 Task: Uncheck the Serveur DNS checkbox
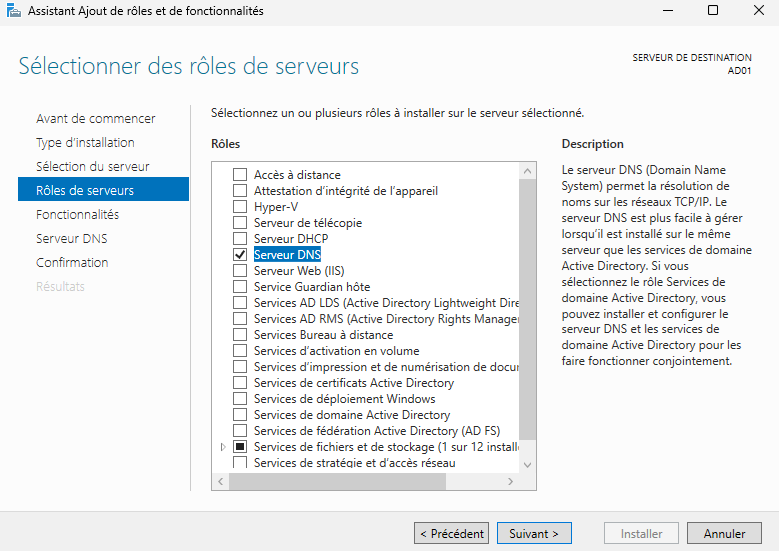[240, 255]
